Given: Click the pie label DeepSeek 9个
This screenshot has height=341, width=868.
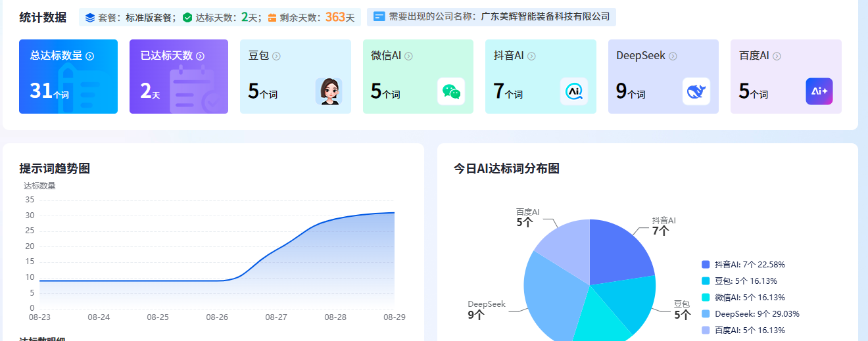Looking at the screenshot, I should pos(487,309).
